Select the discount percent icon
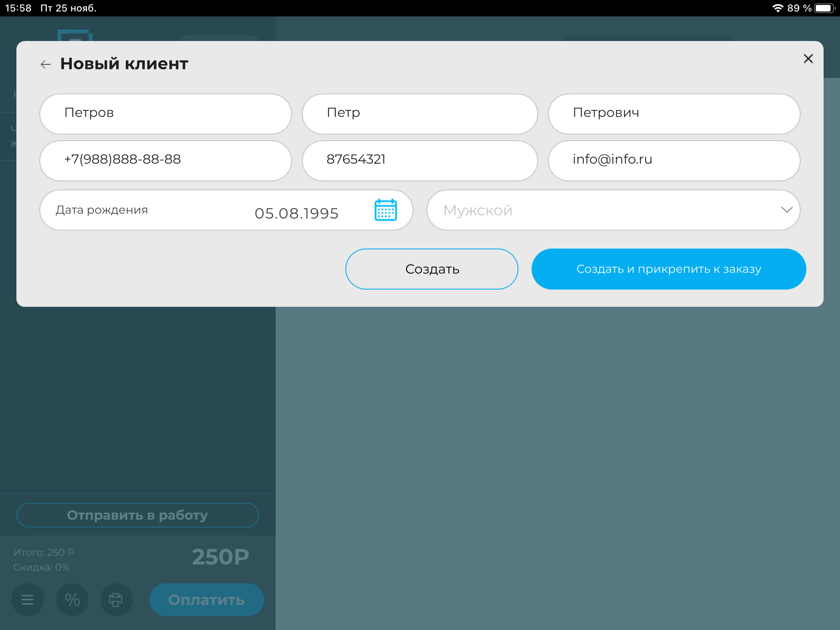Screen dimensions: 840x630 pyautogui.click(x=72, y=599)
